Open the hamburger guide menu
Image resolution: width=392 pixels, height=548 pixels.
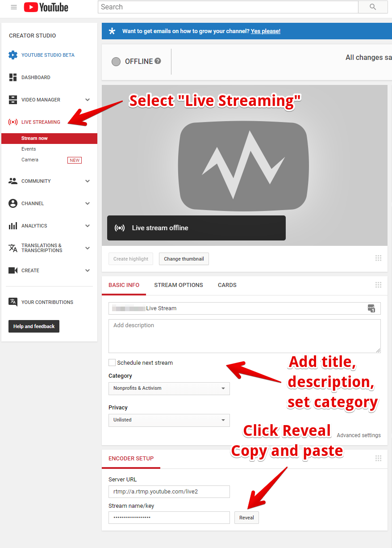coord(14,7)
